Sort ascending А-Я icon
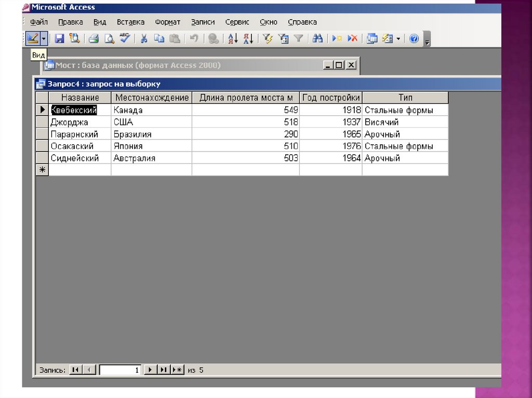532x398 pixels. 233,38
